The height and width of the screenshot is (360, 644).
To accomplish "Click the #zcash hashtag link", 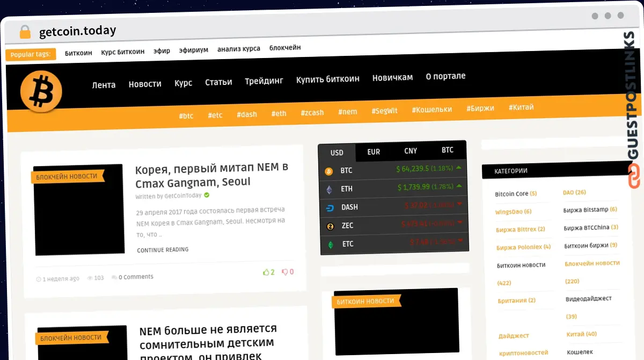I will [312, 112].
